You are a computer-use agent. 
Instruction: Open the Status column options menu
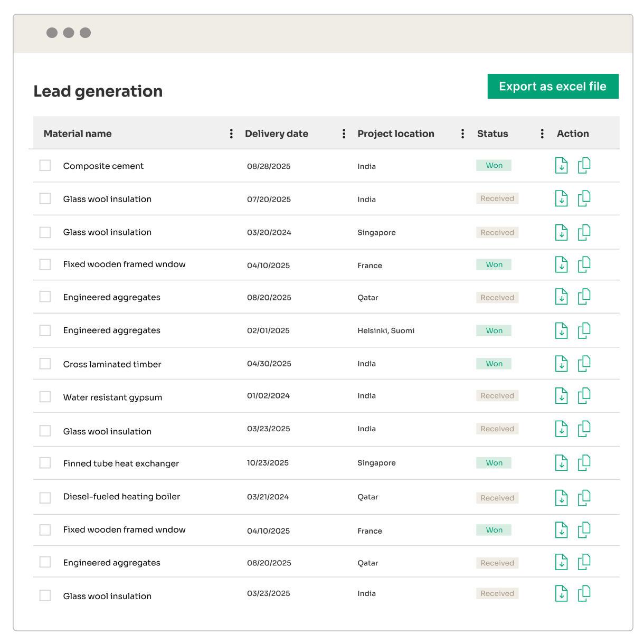click(x=542, y=134)
